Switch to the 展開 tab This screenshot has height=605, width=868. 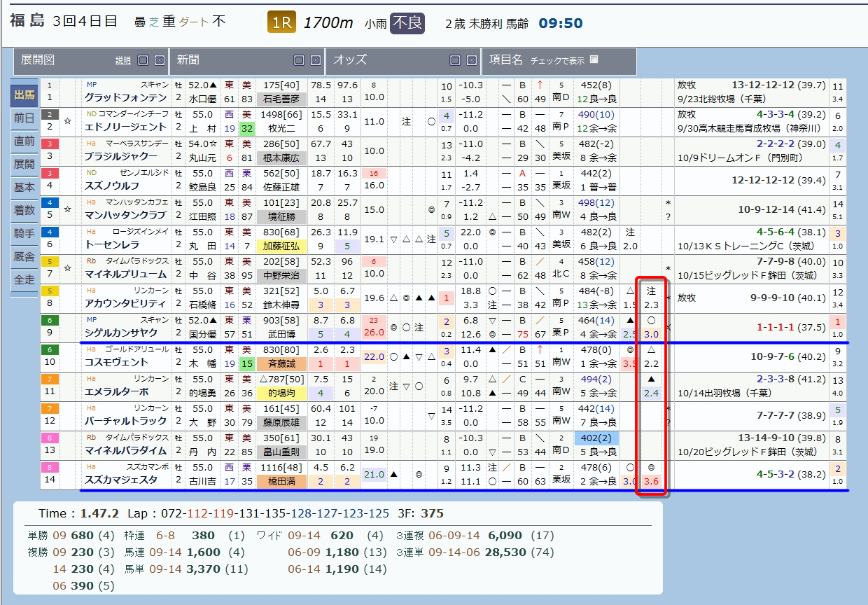[x=24, y=165]
